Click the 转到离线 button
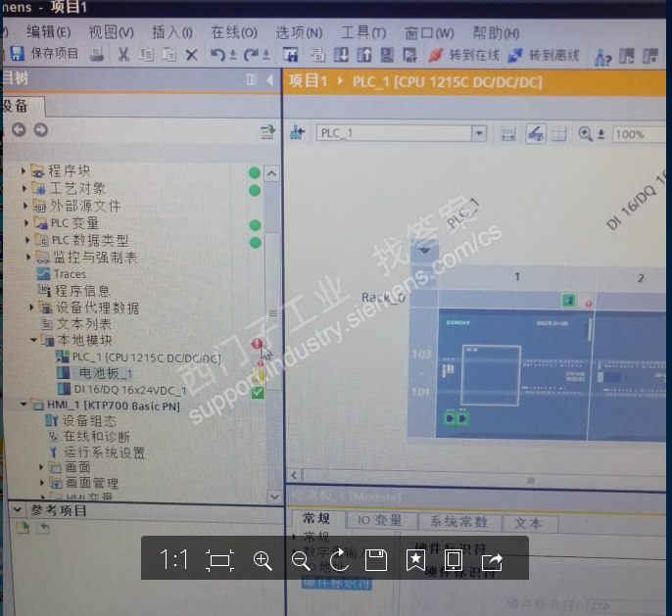Image resolution: width=672 pixels, height=616 pixels. tap(543, 55)
